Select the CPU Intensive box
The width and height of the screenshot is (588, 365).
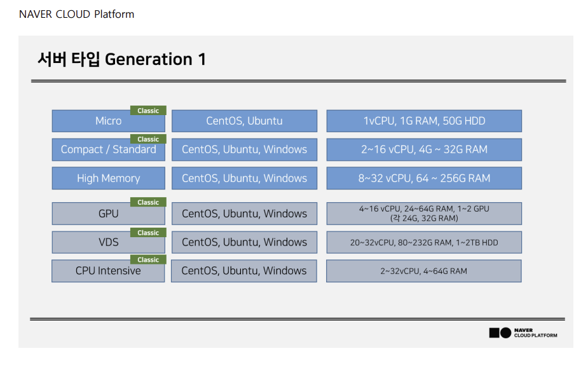click(108, 271)
